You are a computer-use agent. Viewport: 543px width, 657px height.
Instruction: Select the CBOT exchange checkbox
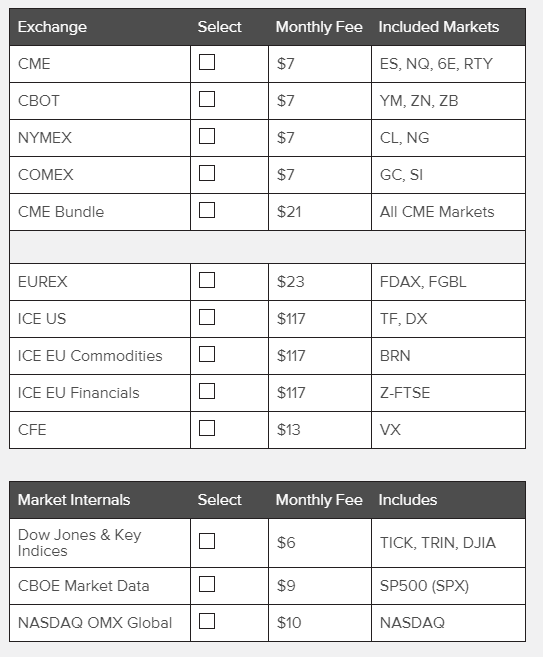coord(207,99)
